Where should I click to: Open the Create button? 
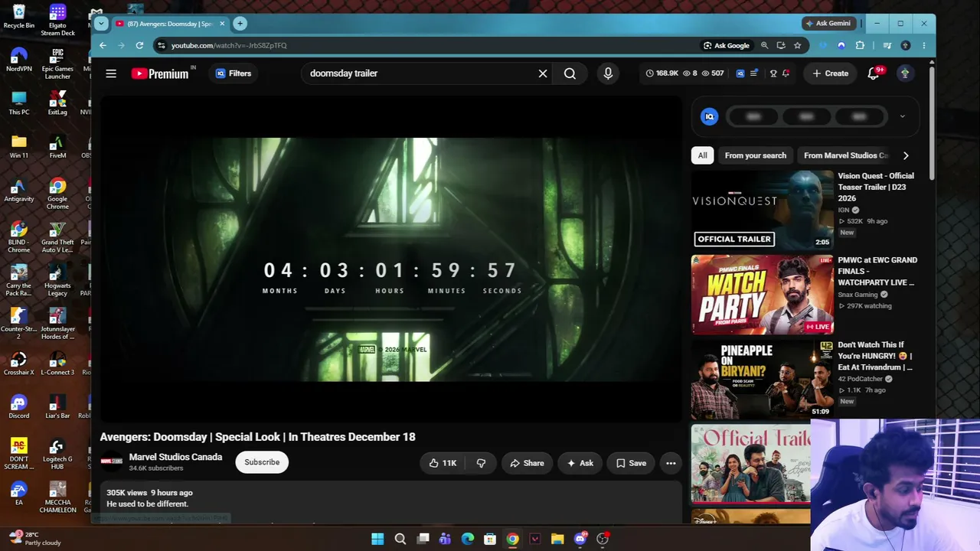pos(830,73)
